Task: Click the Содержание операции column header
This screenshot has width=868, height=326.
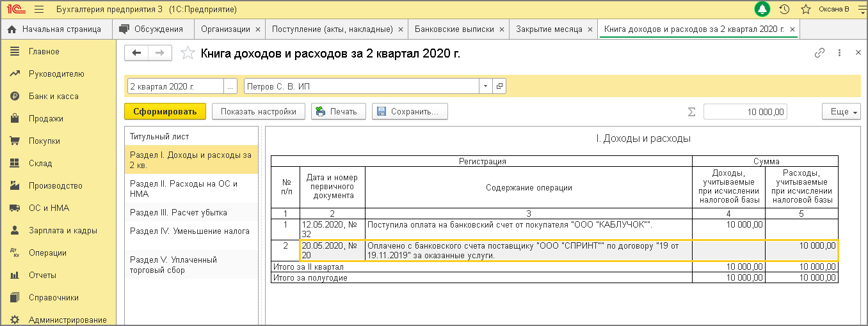Action: coord(529,187)
